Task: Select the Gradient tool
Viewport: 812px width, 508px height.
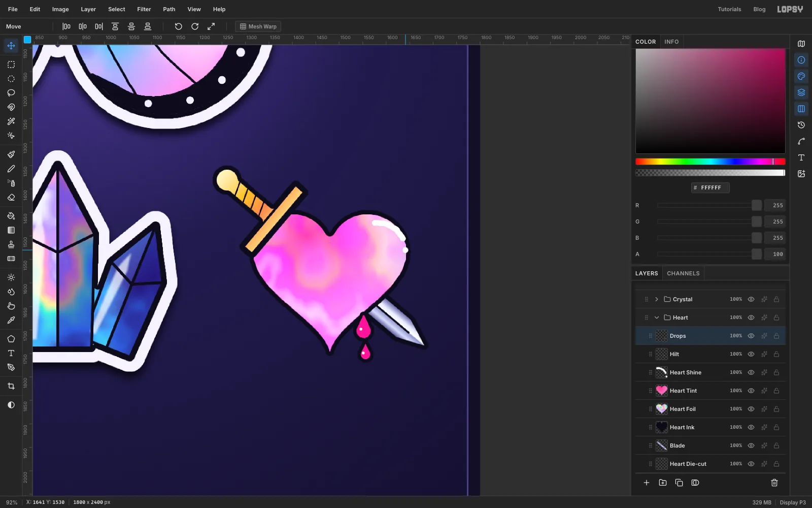Action: tap(11, 230)
